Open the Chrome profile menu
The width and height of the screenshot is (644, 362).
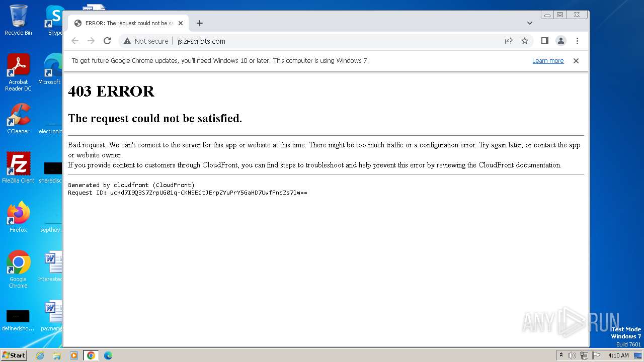click(561, 41)
